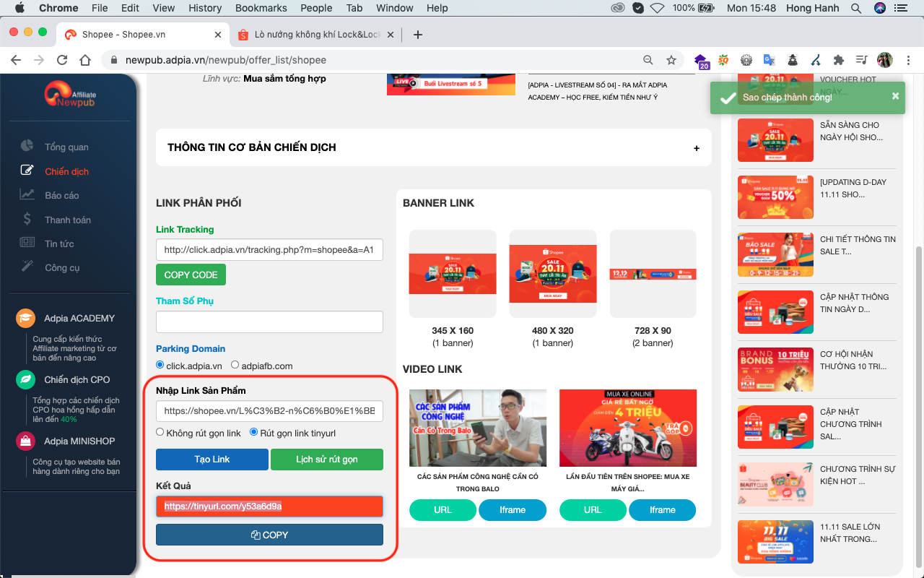The image size is (924, 578).
Task: Click the Chrome address bar URL
Action: click(225, 60)
